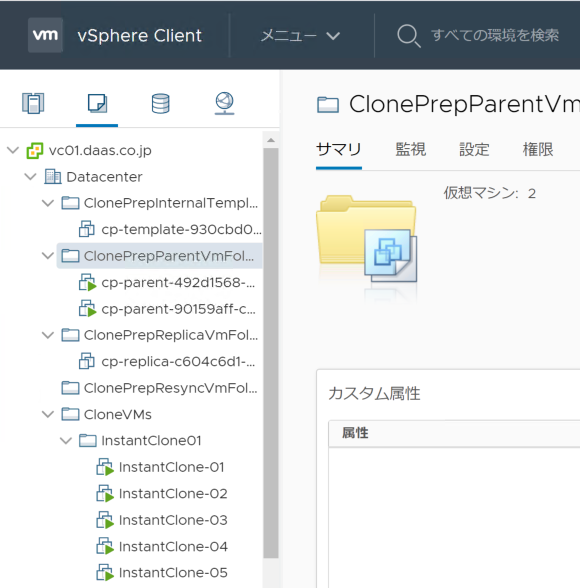This screenshot has height=588, width=580.
Task: Open the メニュー dropdown menu
Action: 300,36
